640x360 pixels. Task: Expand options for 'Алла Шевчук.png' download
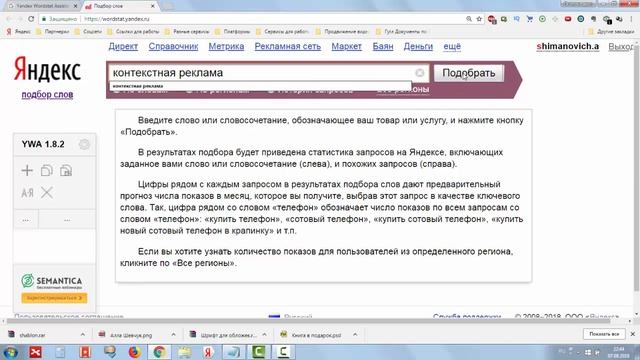tap(173, 335)
